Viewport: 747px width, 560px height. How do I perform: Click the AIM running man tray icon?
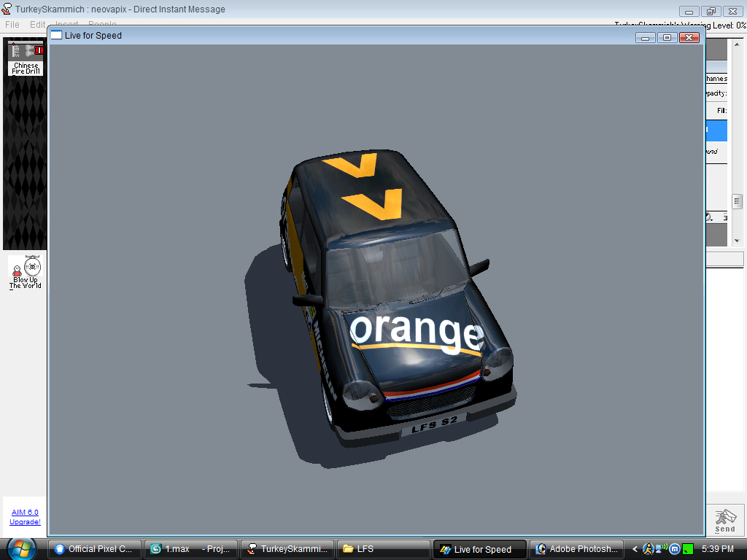(648, 549)
